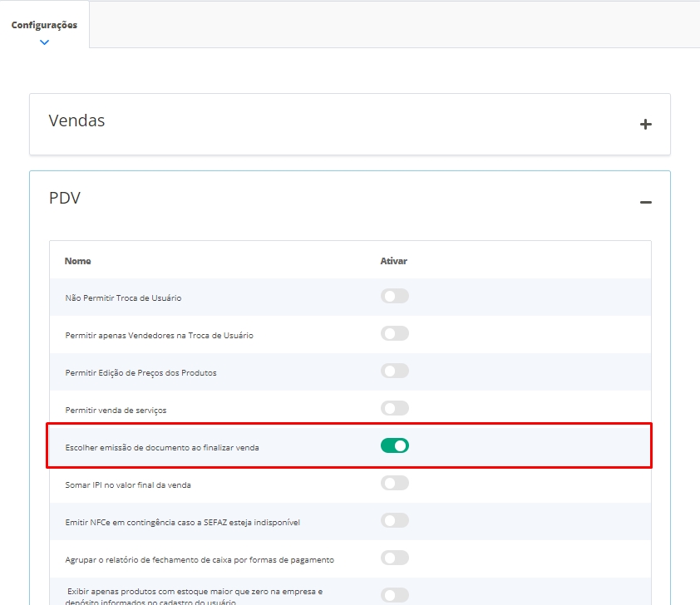Screen dimensions: 700x605
Task: Toggle Emitir NFCe em contingência switch
Action: click(x=395, y=520)
